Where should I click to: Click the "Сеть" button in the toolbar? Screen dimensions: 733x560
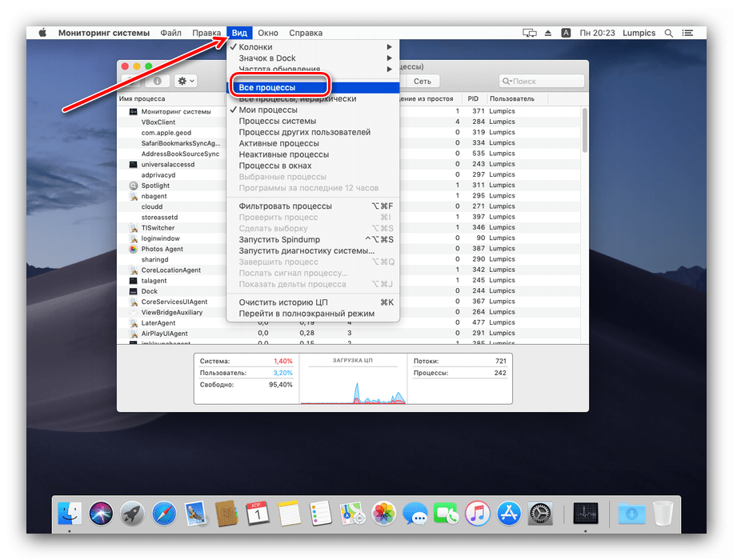[x=422, y=81]
